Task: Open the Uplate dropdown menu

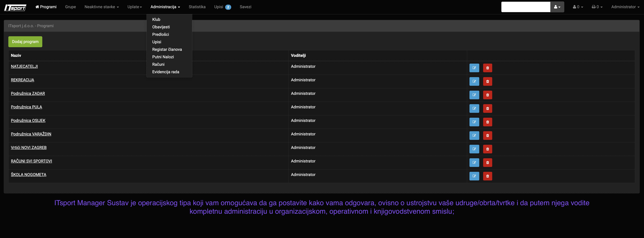Action: (135, 7)
